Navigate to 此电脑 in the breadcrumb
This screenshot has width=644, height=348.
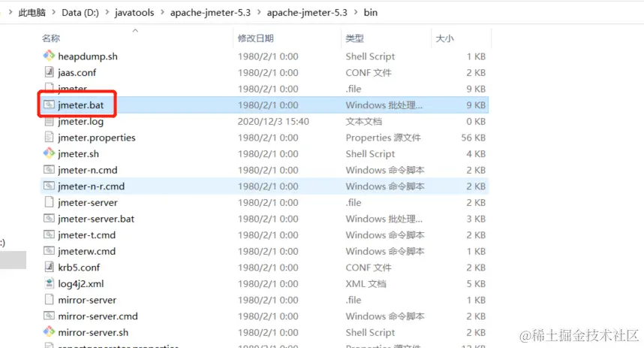click(32, 12)
